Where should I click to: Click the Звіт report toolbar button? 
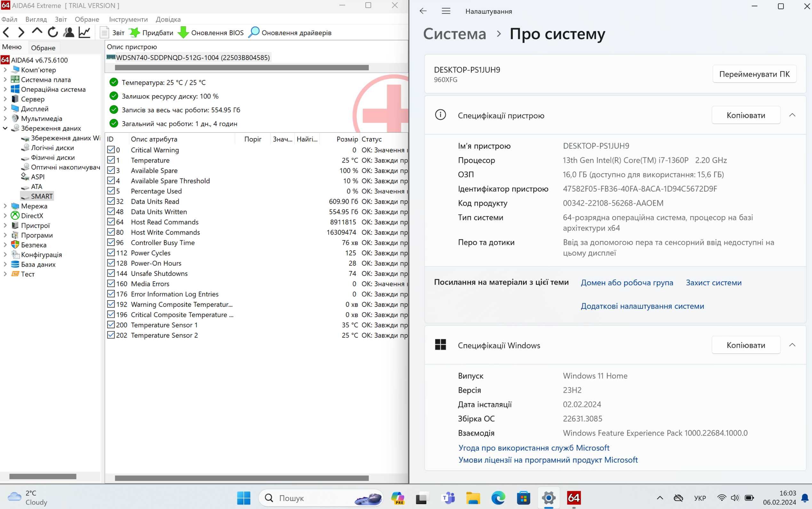113,33
